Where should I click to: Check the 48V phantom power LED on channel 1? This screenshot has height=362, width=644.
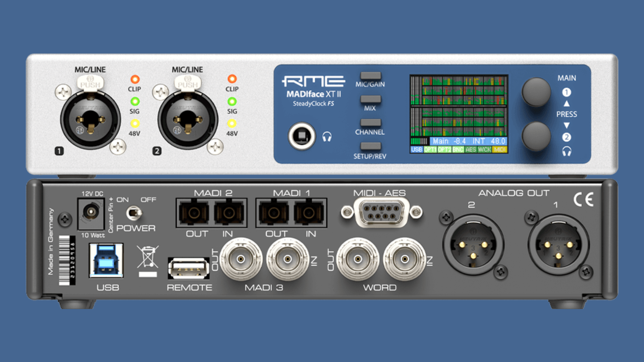pyautogui.click(x=135, y=125)
